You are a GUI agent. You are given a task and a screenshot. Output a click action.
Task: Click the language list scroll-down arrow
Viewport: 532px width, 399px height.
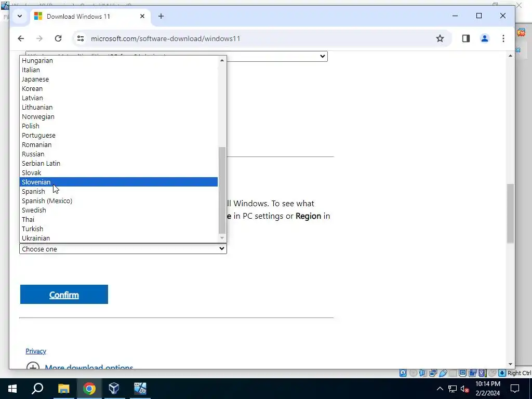point(222,238)
